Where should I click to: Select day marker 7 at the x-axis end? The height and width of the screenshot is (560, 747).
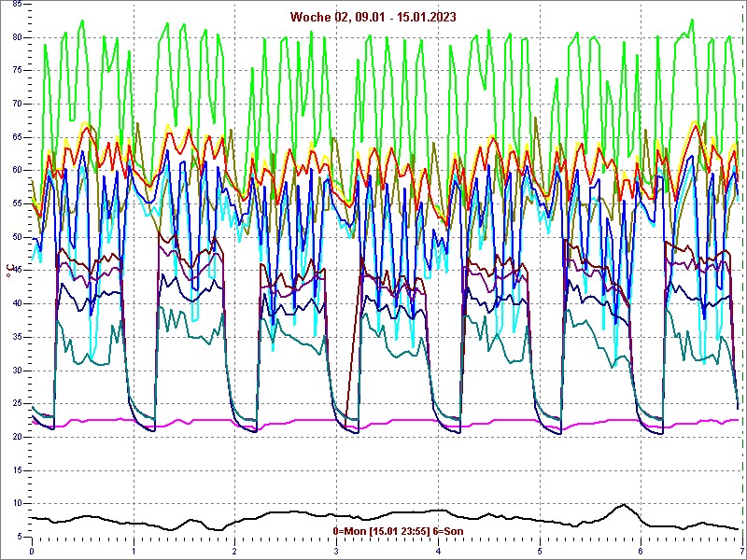tap(740, 551)
